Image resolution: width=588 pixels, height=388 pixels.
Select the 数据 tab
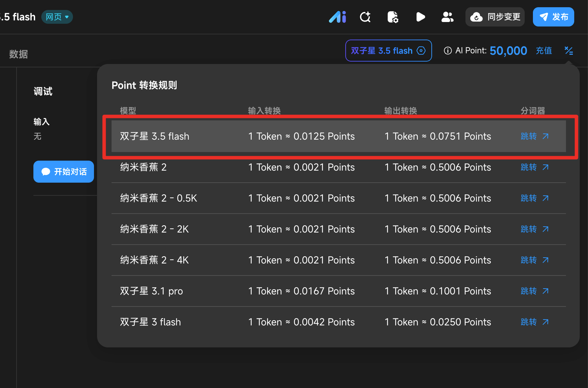(19, 54)
